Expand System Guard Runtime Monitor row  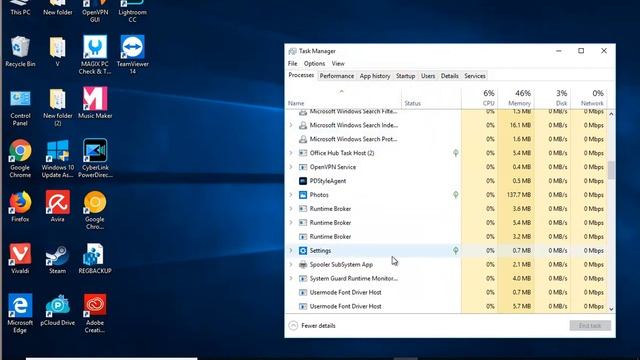coord(291,278)
